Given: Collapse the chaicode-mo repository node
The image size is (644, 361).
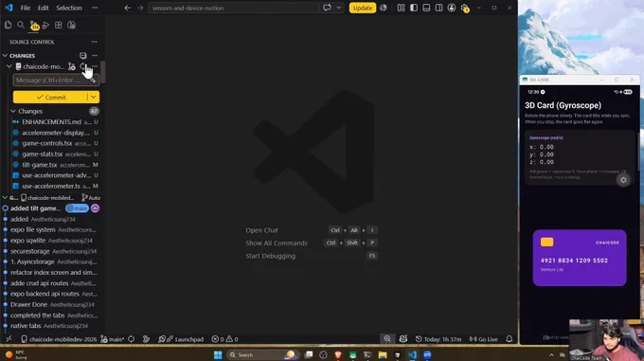Looking at the screenshot, I should click(x=9, y=66).
